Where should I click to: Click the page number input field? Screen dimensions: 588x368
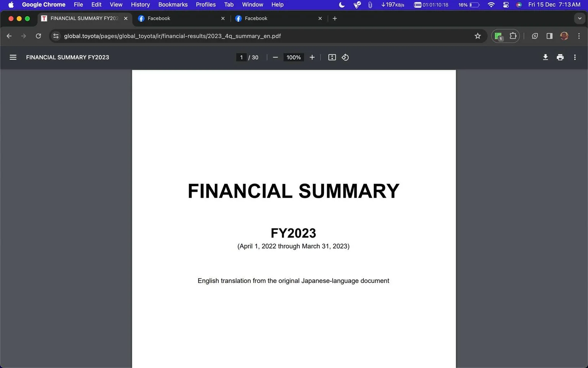pos(241,57)
